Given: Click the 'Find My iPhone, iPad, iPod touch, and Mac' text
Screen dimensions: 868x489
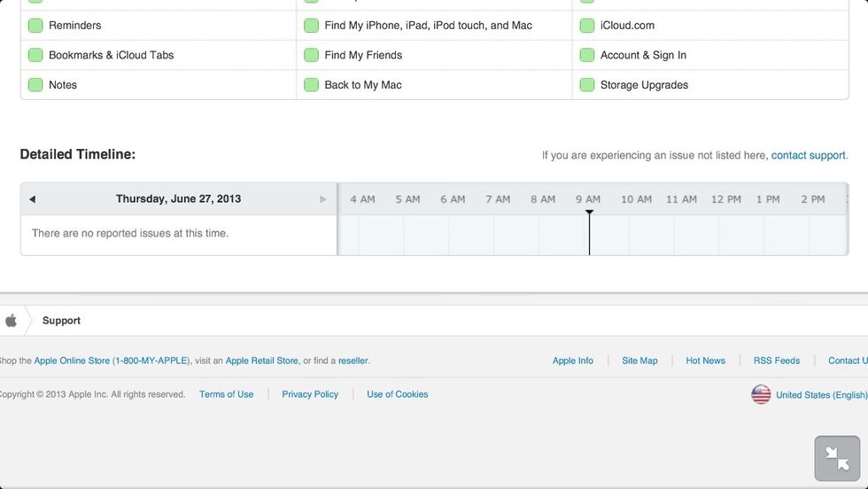Looking at the screenshot, I should coord(429,26).
